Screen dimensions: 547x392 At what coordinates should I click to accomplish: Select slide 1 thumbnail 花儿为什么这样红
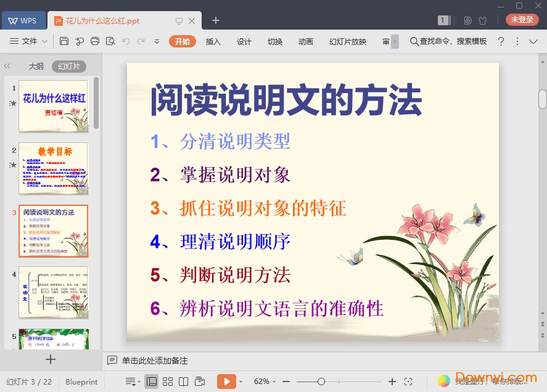(54, 106)
